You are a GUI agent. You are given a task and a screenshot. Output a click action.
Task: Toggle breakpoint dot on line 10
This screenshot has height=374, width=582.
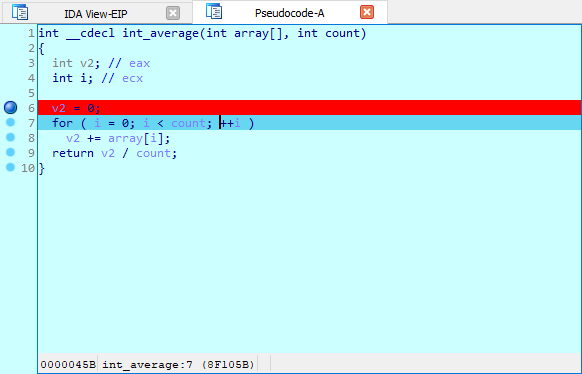click(10, 167)
